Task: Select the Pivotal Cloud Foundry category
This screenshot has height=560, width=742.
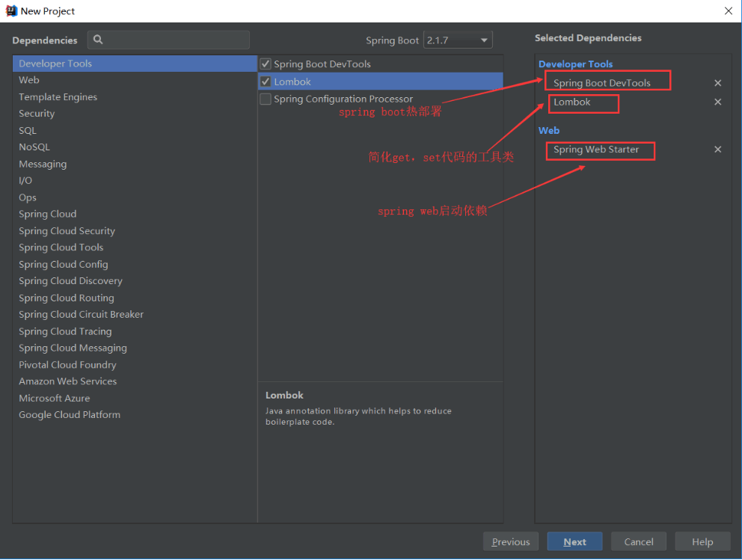Action: (x=135, y=365)
